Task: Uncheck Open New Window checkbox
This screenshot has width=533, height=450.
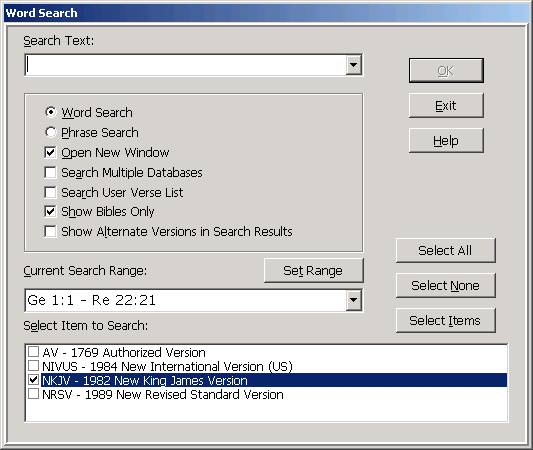Action: 50,152
